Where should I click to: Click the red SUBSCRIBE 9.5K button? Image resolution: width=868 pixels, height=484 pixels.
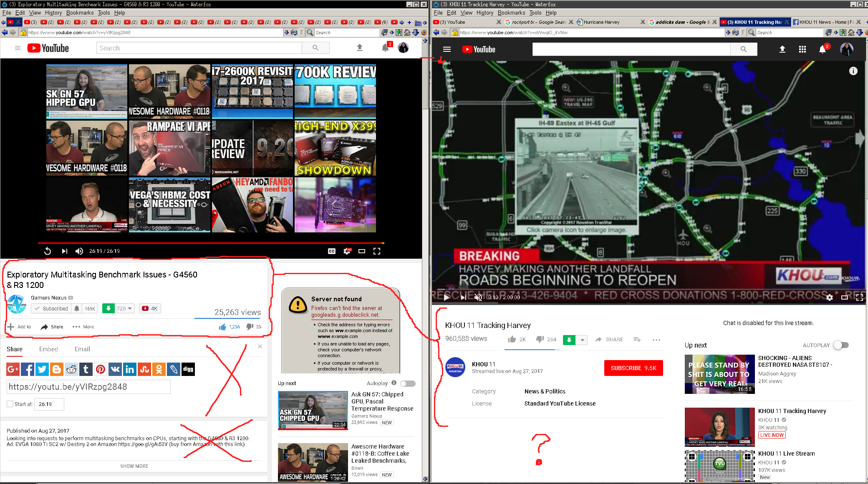click(x=633, y=368)
